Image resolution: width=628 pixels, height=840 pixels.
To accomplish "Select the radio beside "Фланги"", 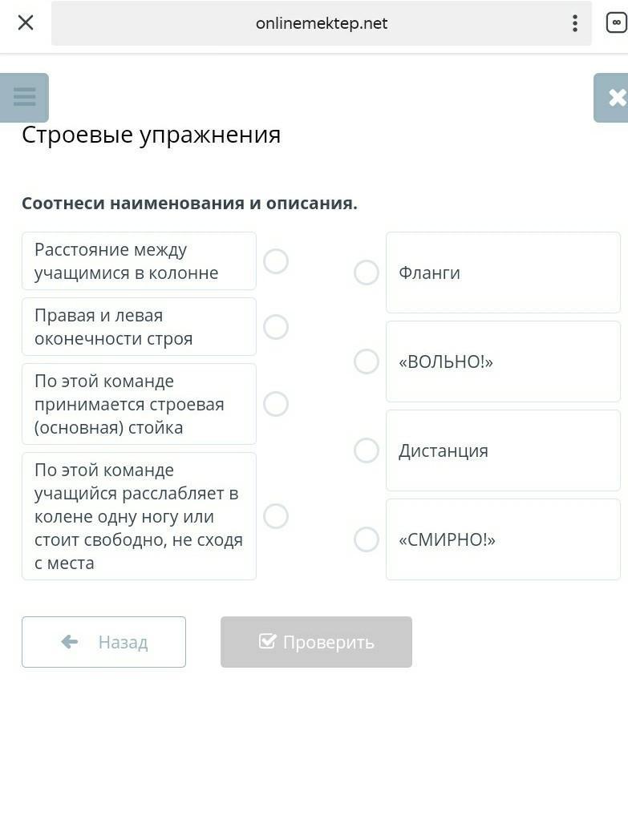I will [367, 273].
